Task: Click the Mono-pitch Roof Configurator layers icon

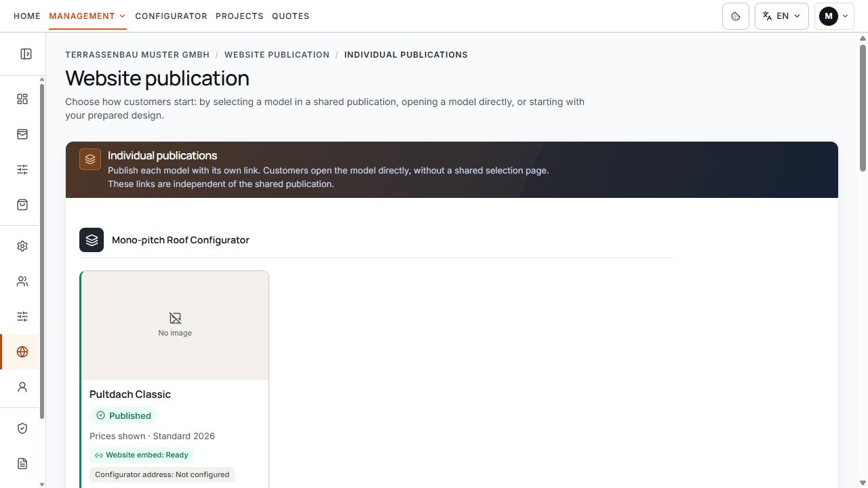Action: [92, 240]
